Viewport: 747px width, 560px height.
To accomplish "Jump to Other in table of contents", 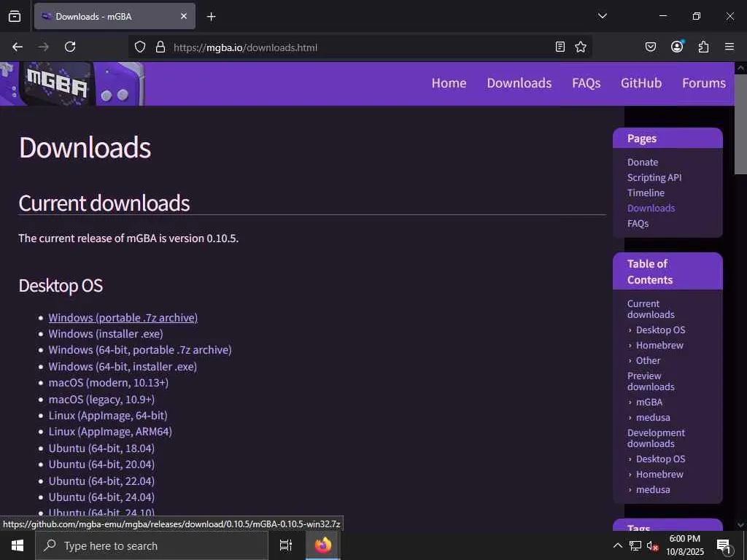I will coord(648,360).
